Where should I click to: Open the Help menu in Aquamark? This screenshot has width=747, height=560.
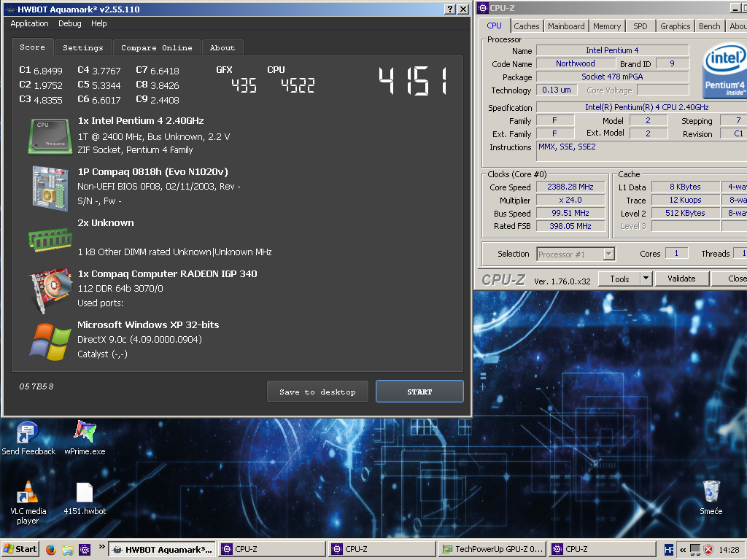(98, 23)
